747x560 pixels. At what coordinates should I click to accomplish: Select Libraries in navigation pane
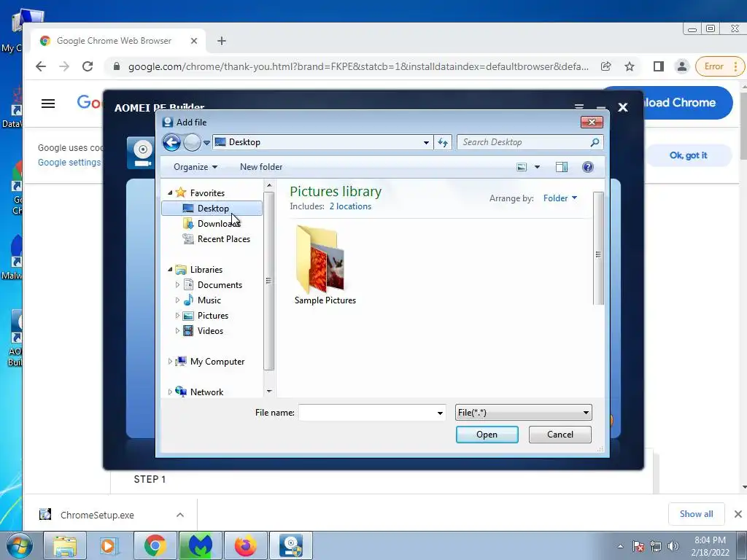click(206, 270)
